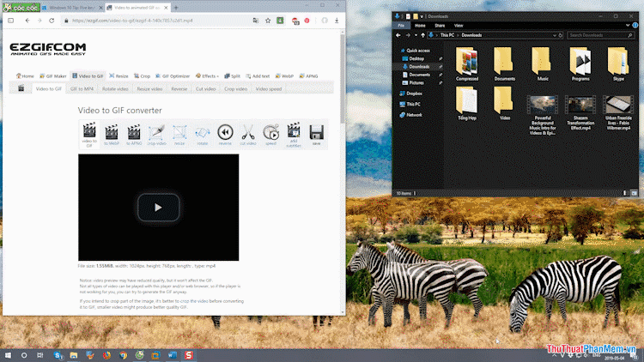
Task: Open Video to GIF in main menu
Action: (x=88, y=76)
